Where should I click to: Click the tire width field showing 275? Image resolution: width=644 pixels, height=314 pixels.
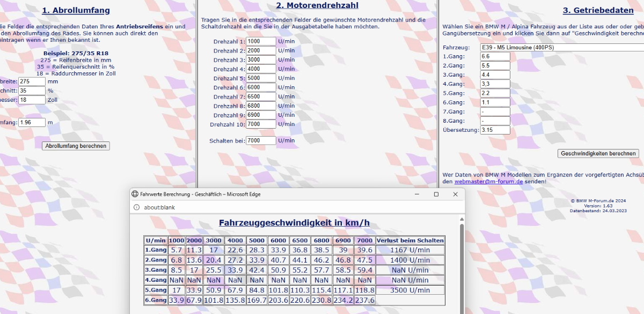[32, 81]
